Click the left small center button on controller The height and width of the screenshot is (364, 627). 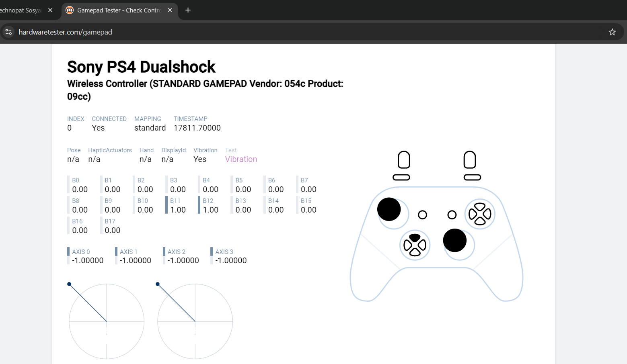tap(422, 215)
